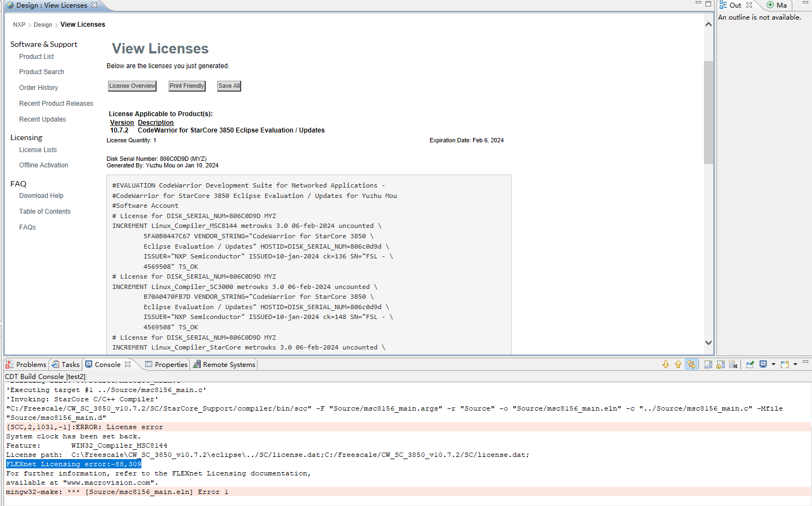The width and height of the screenshot is (812, 506).
Task: Open the Display Selected Console monitor icon
Action: 762,364
